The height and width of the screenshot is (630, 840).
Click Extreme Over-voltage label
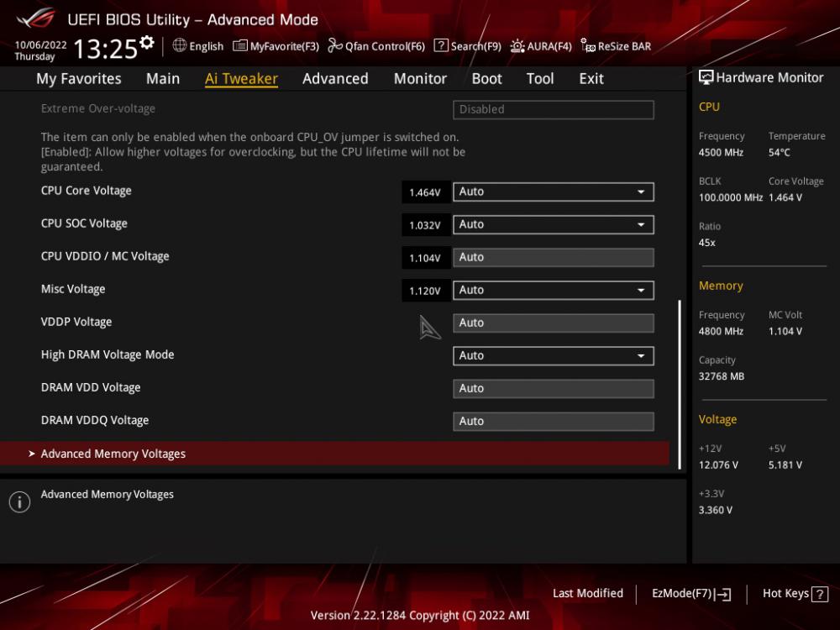pyautogui.click(x=98, y=108)
